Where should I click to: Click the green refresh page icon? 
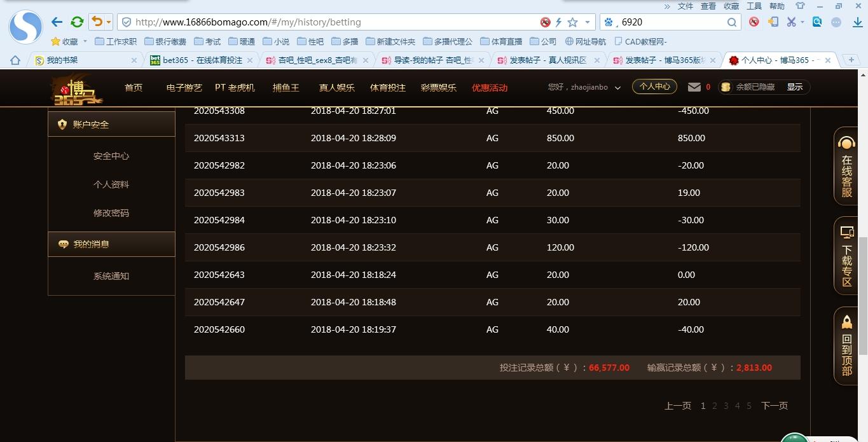77,22
